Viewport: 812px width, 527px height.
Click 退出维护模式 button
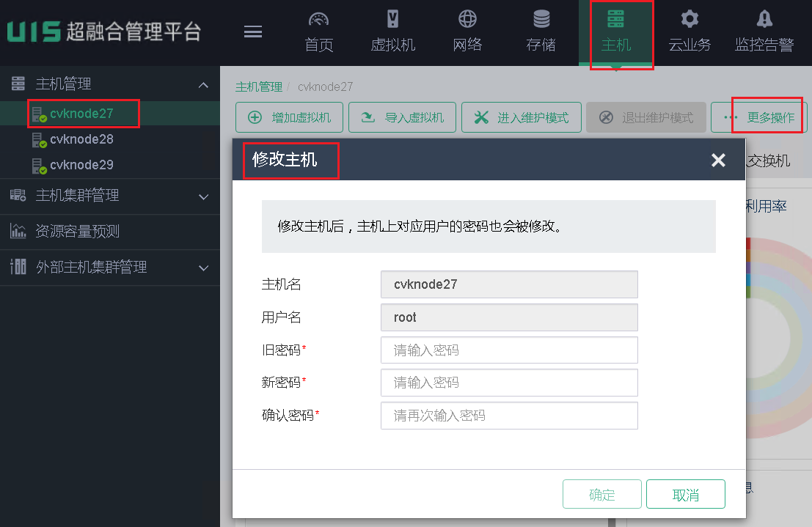click(646, 117)
